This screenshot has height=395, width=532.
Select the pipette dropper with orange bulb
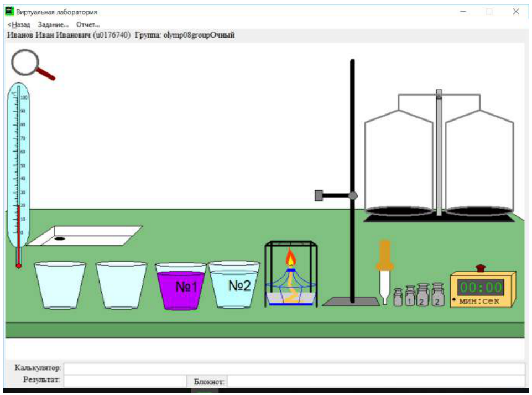tap(385, 272)
